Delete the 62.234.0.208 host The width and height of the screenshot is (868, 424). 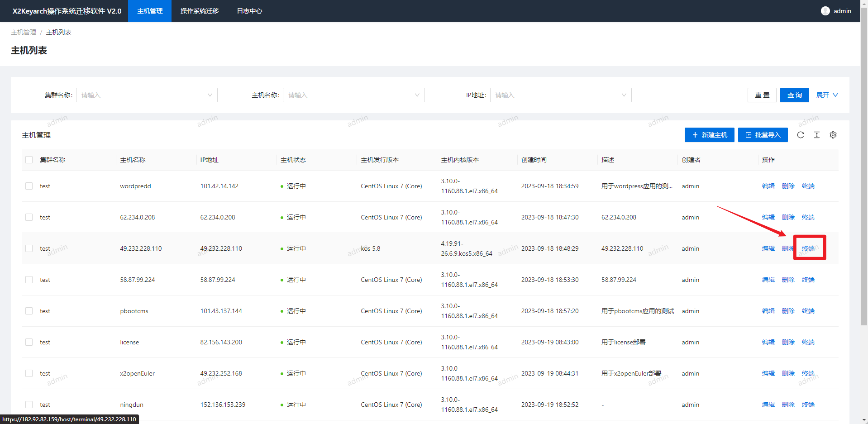tap(788, 217)
